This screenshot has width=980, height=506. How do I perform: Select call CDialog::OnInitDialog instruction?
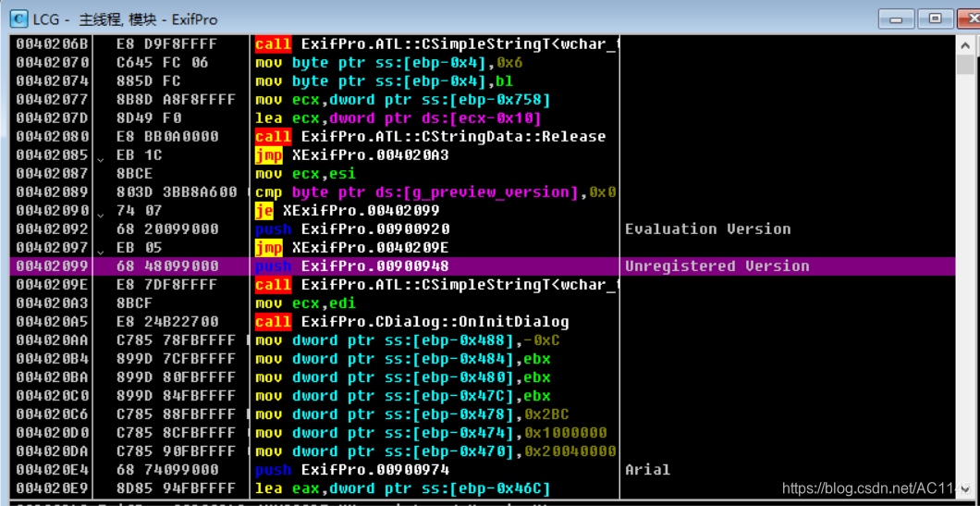pyautogui.click(x=411, y=322)
